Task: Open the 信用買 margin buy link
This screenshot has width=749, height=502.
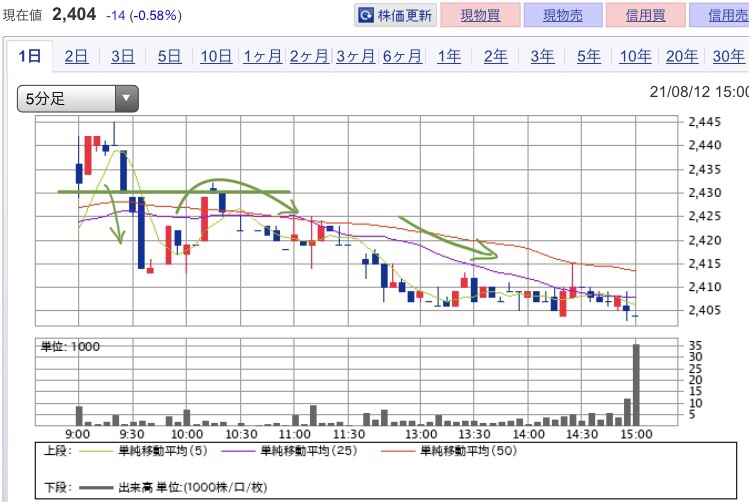Action: point(645,15)
